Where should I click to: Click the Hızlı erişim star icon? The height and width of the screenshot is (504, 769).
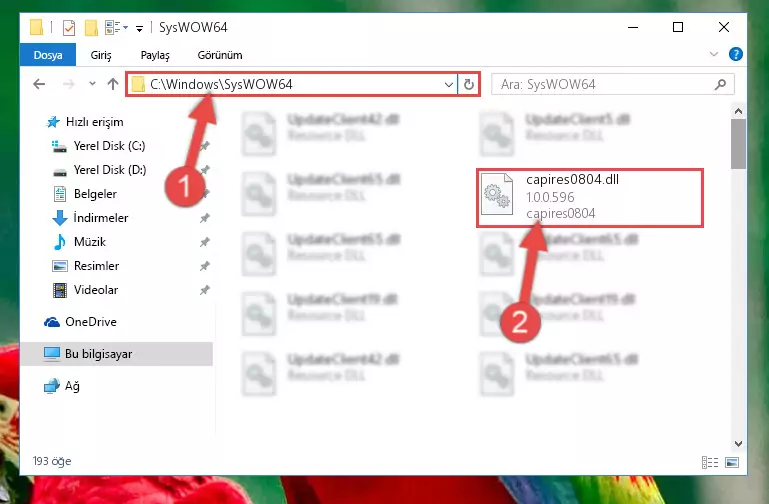click(53, 122)
